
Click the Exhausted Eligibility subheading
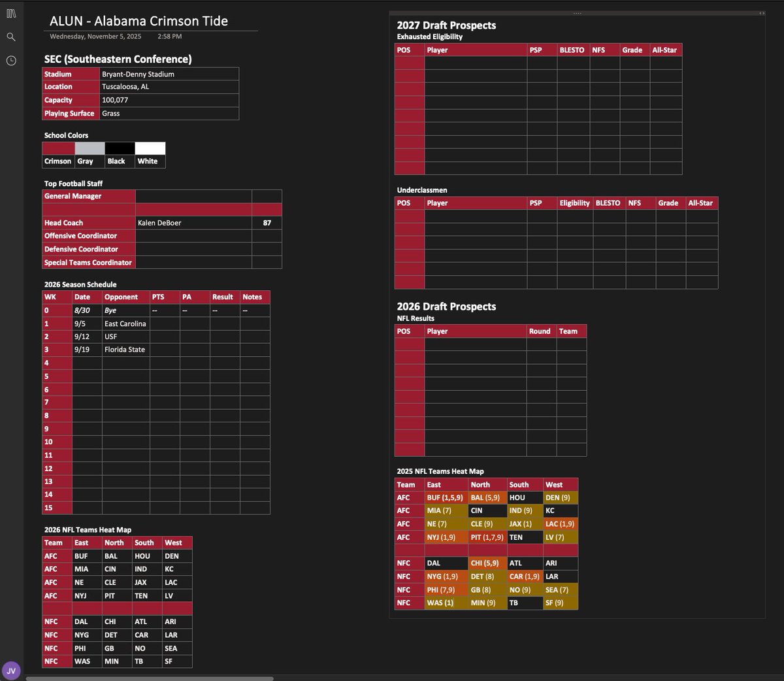point(430,37)
